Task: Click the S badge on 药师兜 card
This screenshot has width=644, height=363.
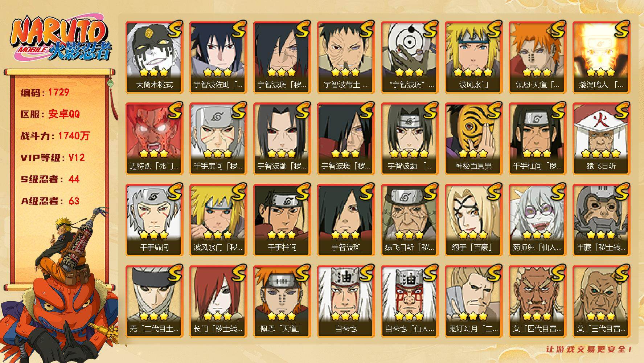Action: point(557,191)
